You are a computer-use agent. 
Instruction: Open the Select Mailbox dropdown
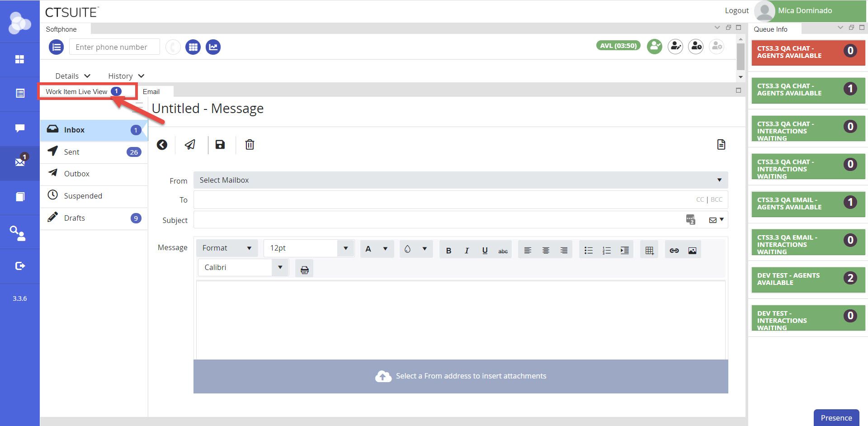[x=460, y=180]
